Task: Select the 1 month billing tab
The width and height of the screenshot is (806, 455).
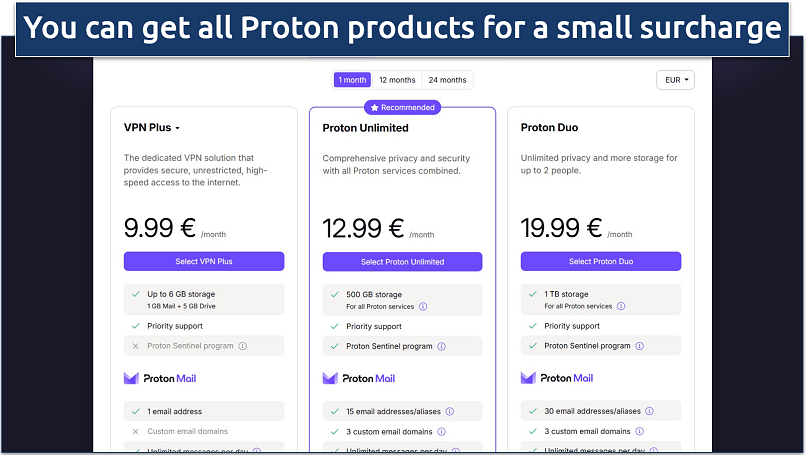Action: click(352, 80)
